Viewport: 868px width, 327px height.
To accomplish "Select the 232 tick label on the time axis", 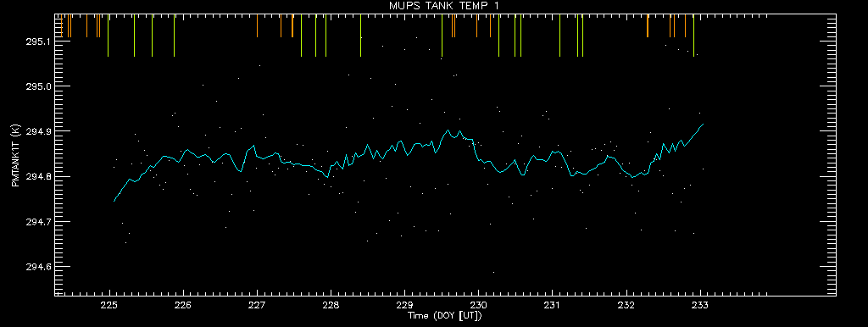I will (x=626, y=307).
